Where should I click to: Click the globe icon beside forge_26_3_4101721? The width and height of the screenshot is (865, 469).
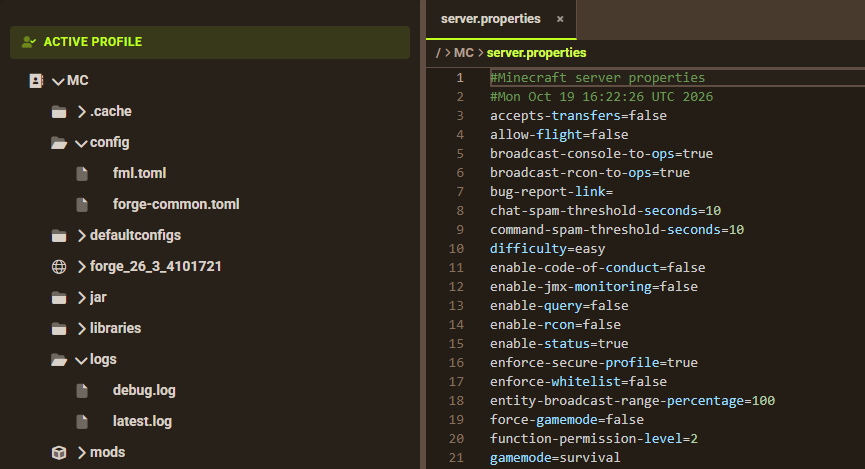(59, 267)
